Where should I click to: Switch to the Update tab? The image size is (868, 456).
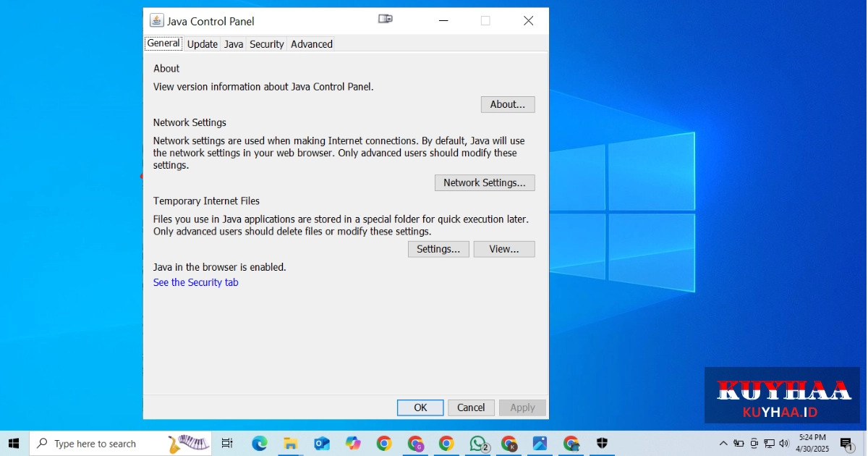(x=203, y=44)
